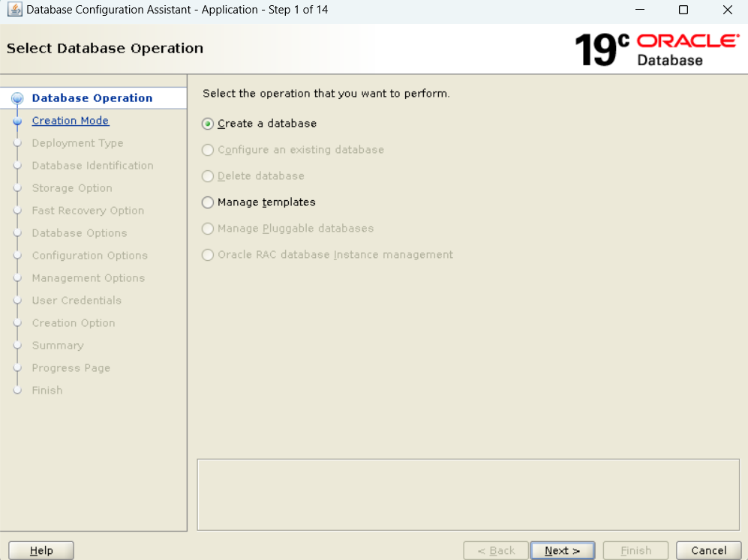Click the Deployment Type step

point(77,143)
